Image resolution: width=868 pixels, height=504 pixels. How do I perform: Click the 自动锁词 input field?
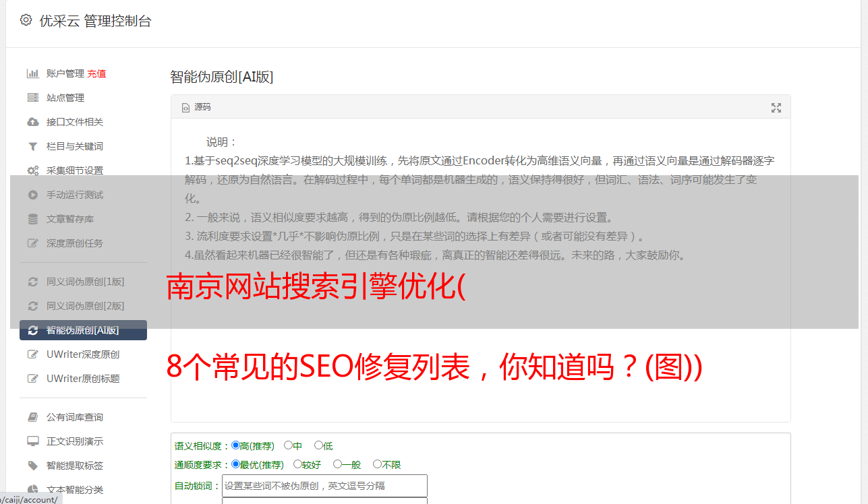pos(324,486)
